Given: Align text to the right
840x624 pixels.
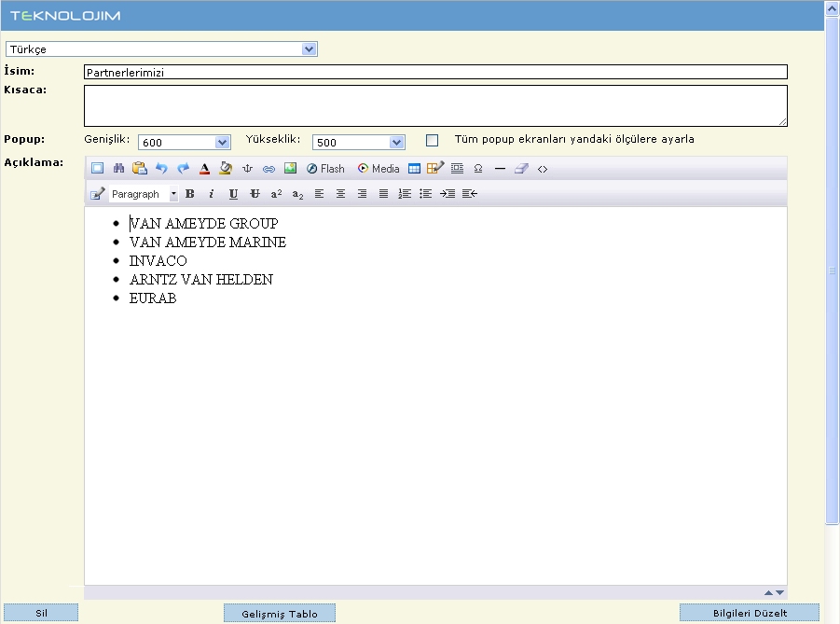Looking at the screenshot, I should pos(362,193).
